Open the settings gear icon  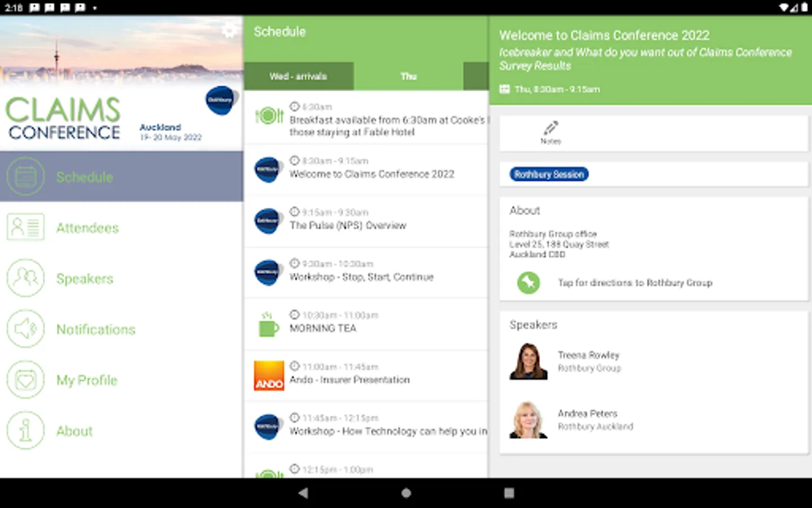click(229, 30)
